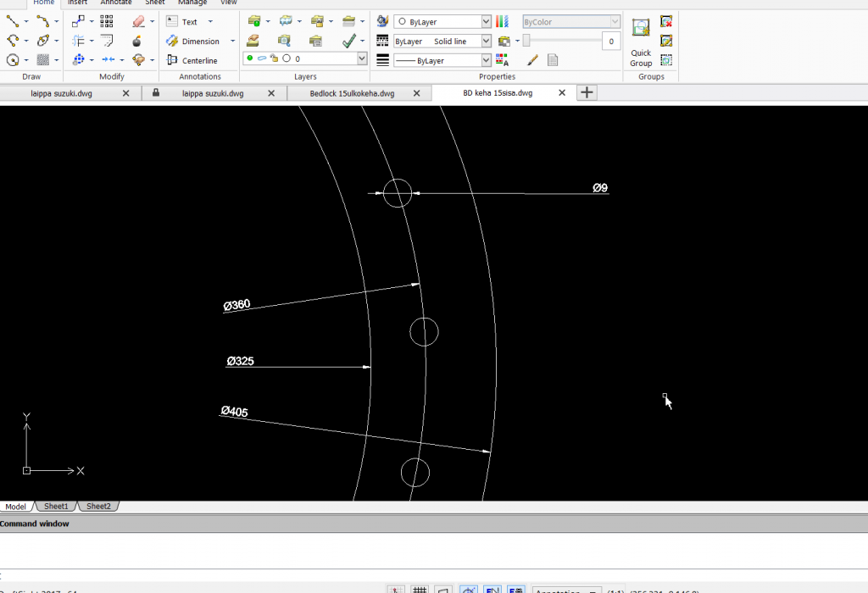Click the layer preview magnifier icon
The height and width of the screenshot is (593, 868).
pos(285,41)
